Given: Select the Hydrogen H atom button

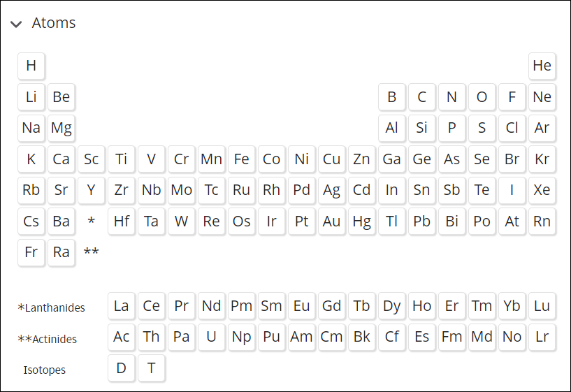Looking at the screenshot, I should [31, 66].
